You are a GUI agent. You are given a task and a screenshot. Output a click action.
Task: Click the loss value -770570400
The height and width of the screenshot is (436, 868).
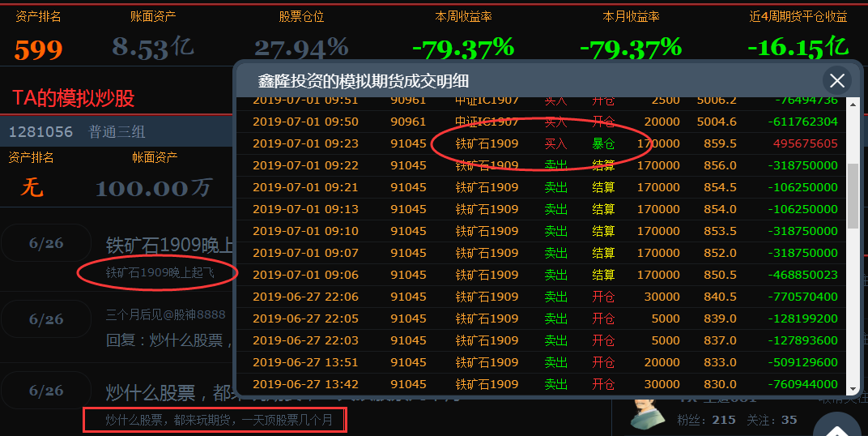click(802, 297)
